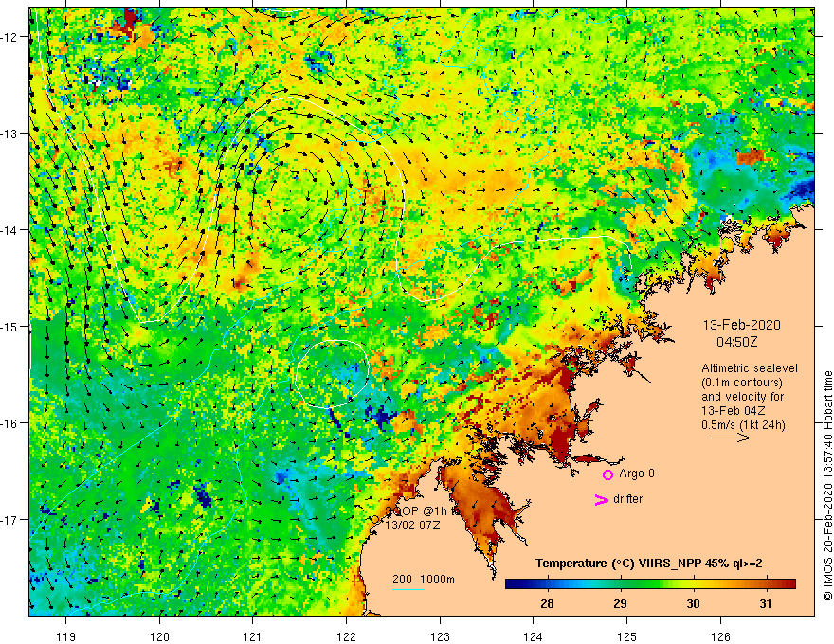Viewport: 834px width, 644px height.
Task: Click the '13-Feb 04Z' velocity date text
Action: tap(734, 411)
